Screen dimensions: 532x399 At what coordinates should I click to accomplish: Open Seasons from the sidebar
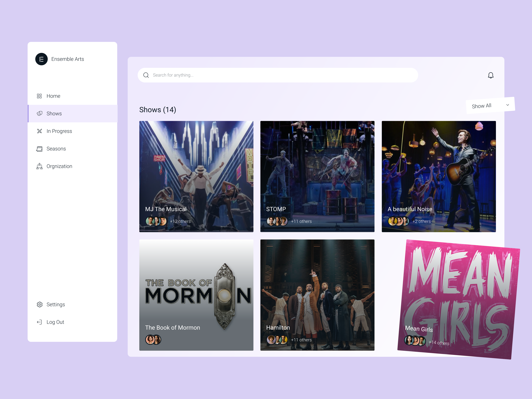56,149
